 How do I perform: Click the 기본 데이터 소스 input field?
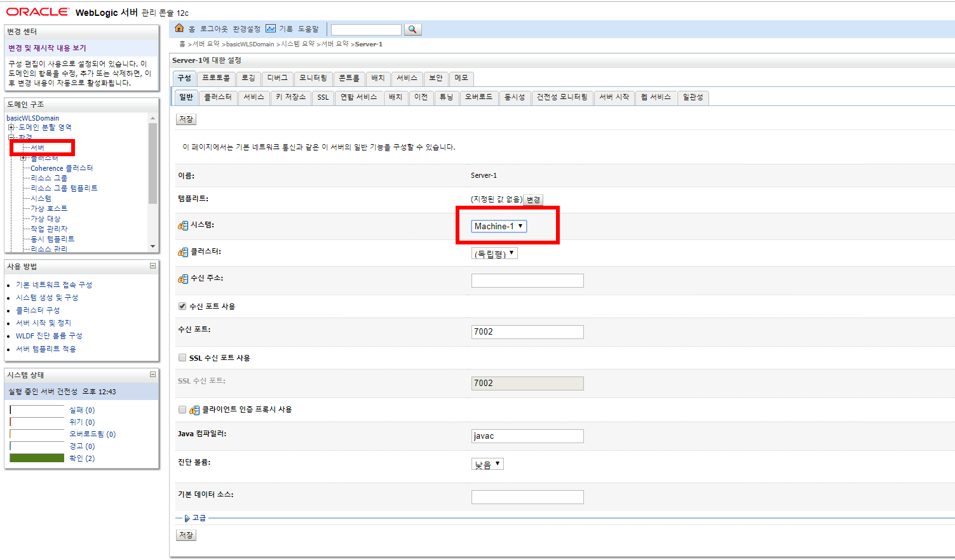(527, 497)
